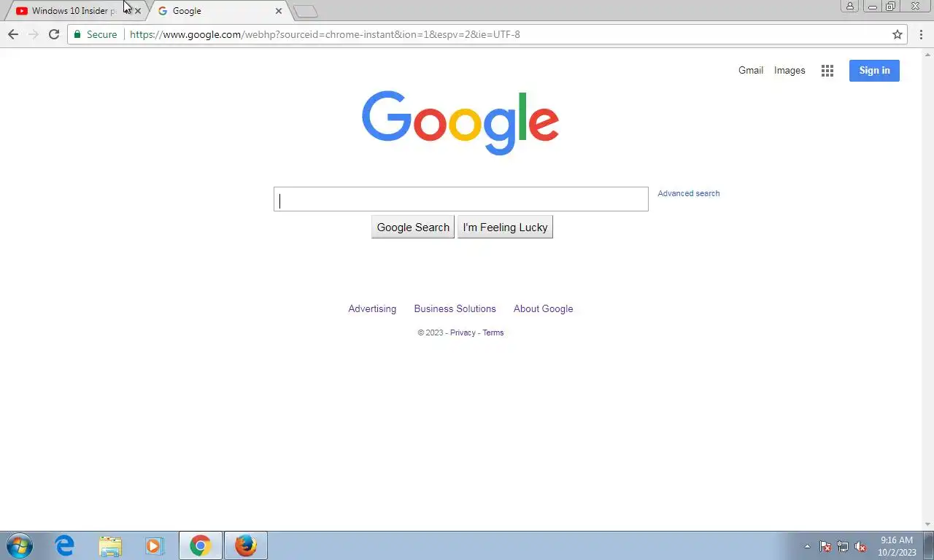Image resolution: width=934 pixels, height=560 pixels.
Task: Open the Terms link
Action: point(493,332)
